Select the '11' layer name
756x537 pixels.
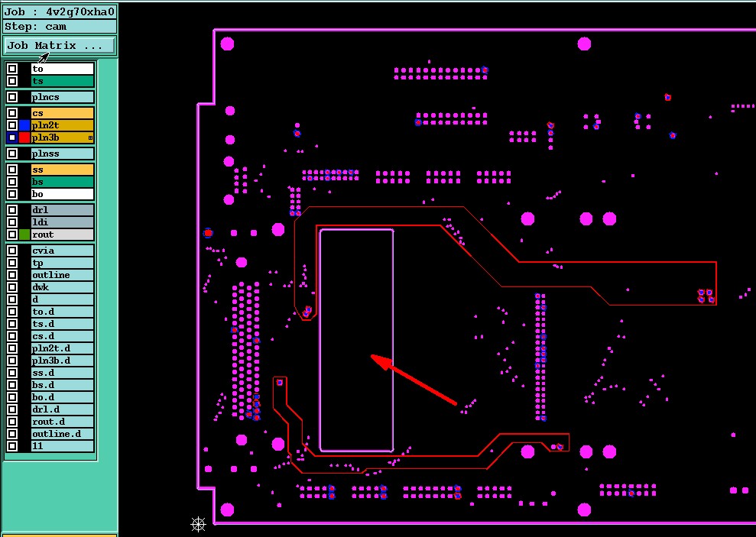tap(62, 446)
